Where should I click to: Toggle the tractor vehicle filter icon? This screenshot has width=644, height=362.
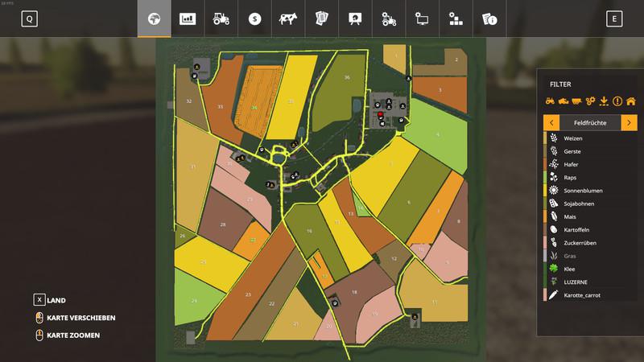pos(551,101)
